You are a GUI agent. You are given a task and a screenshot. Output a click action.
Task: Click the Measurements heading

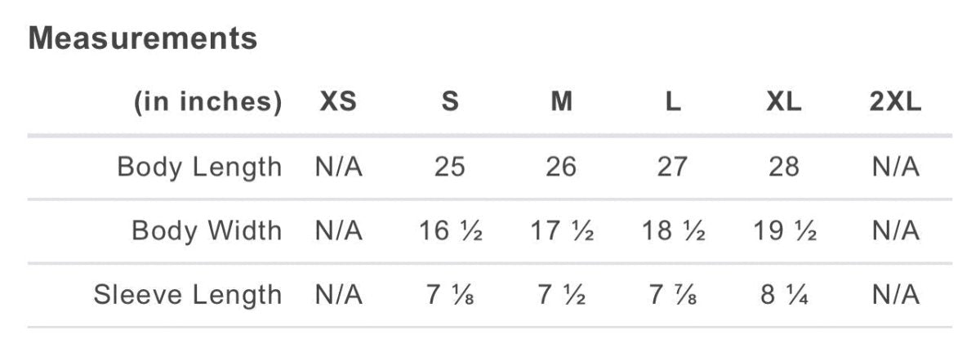tap(143, 38)
